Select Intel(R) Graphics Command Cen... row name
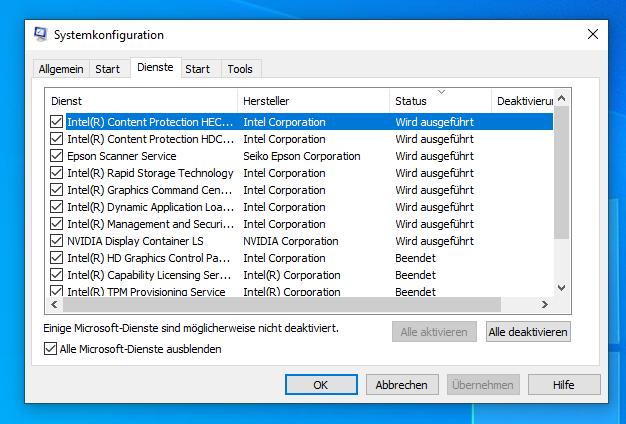This screenshot has width=626, height=424. pyautogui.click(x=150, y=190)
